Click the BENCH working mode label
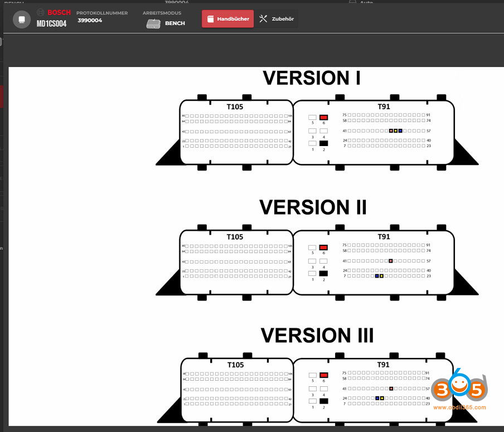 tap(175, 23)
